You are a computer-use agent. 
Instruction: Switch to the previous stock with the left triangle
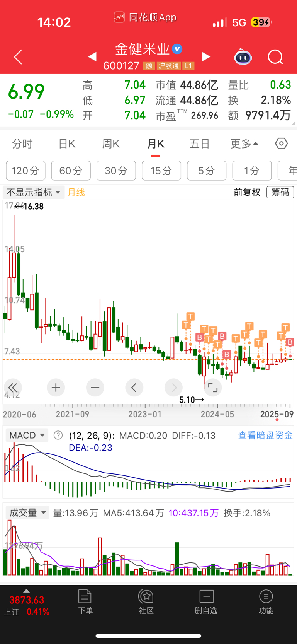(x=92, y=57)
